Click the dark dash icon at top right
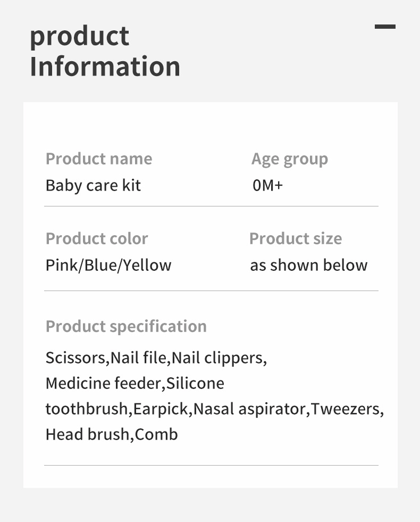 (x=385, y=27)
